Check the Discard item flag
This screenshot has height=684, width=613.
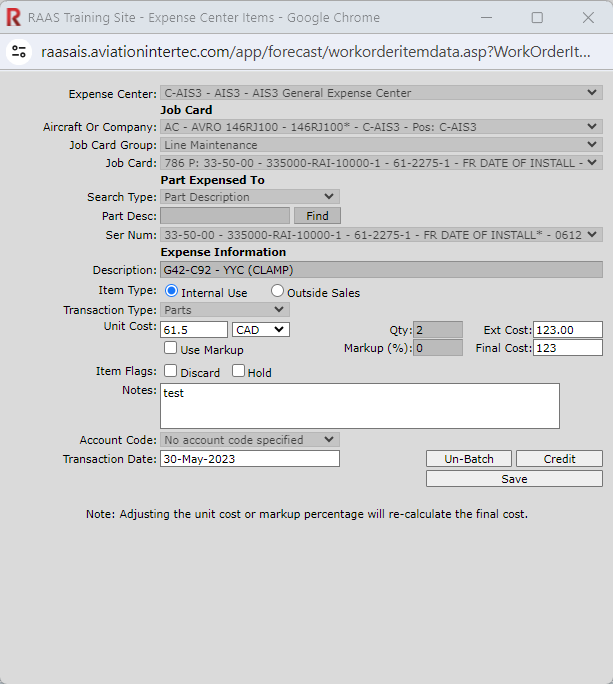point(171,372)
